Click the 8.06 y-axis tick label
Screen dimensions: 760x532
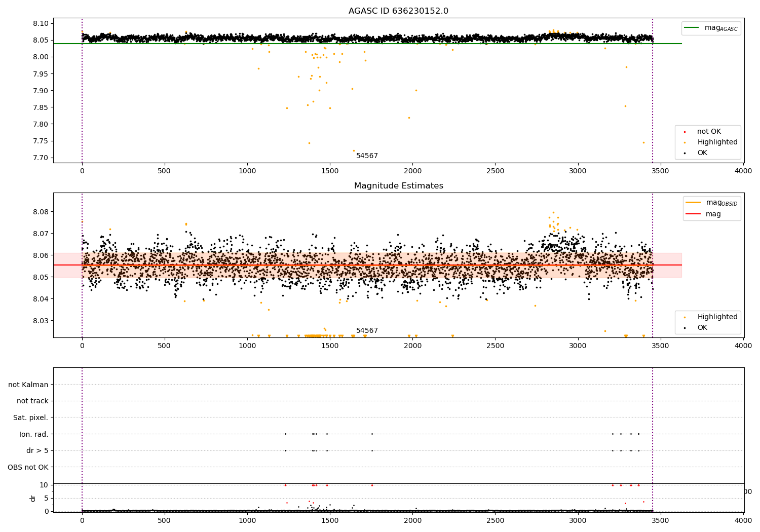41,255
